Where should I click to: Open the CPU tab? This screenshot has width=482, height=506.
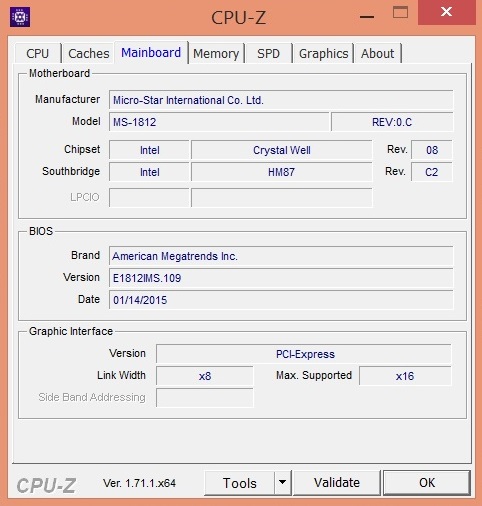point(38,53)
